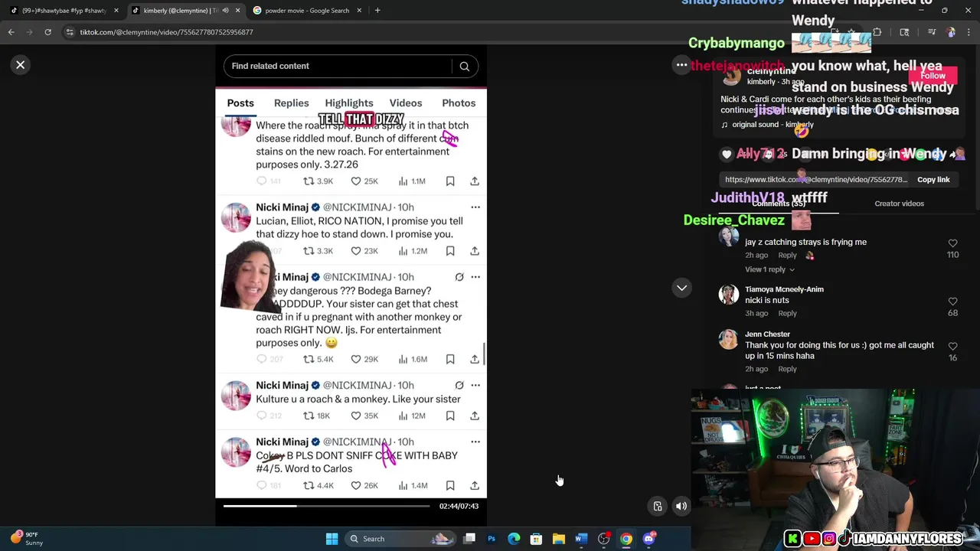Like the 'jay z catching strays' comment
This screenshot has width=980, height=551.
952,243
